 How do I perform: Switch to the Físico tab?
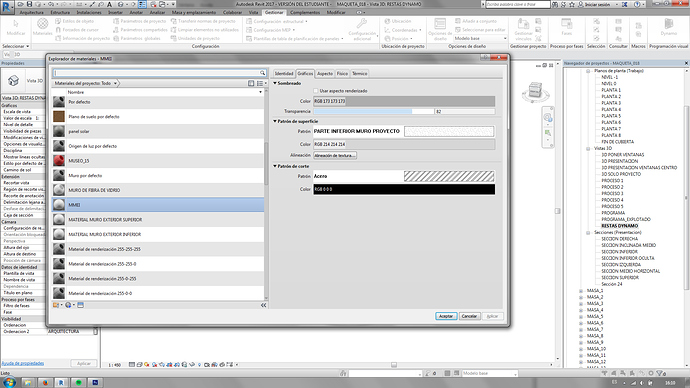342,73
